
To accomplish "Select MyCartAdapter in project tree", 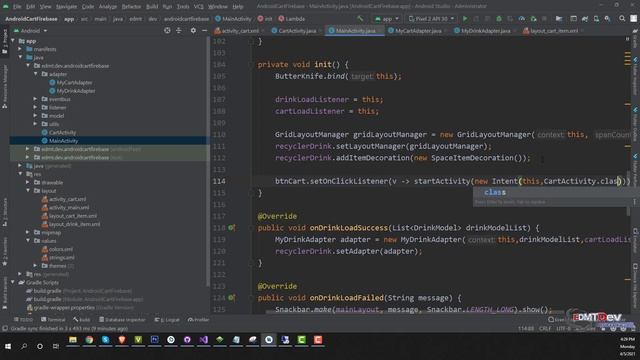I will (x=74, y=82).
